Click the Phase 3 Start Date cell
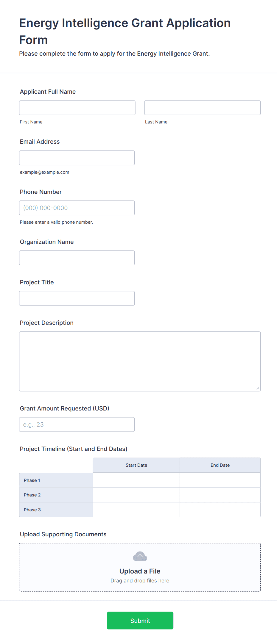Viewport: 277px width, 644px height. click(x=136, y=510)
